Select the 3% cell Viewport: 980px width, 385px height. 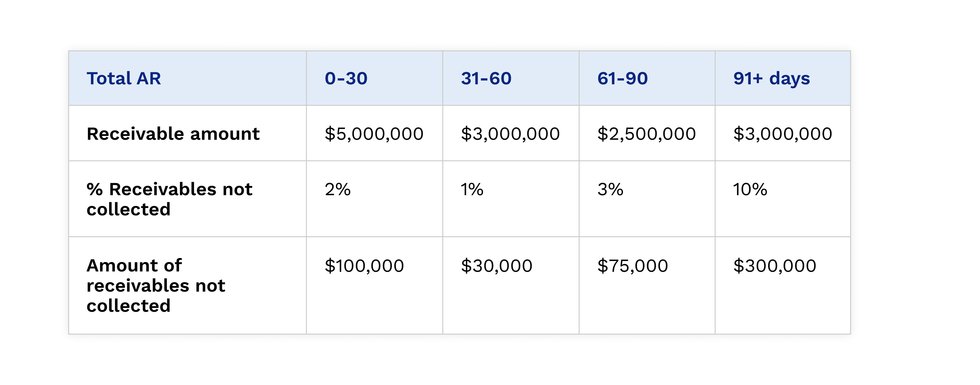coord(647,199)
